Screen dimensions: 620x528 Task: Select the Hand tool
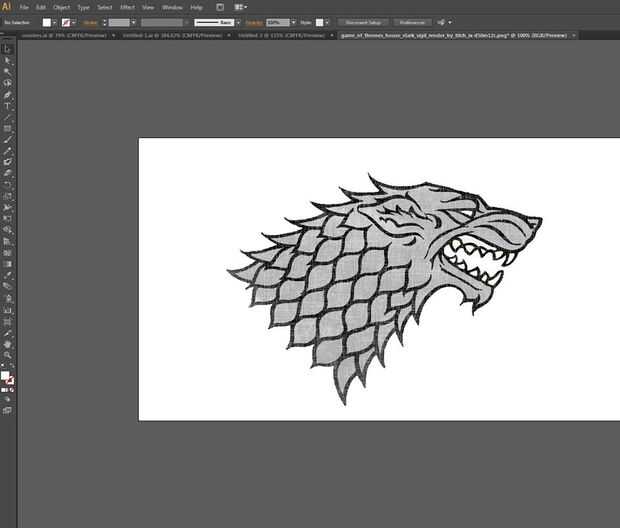click(x=7, y=344)
